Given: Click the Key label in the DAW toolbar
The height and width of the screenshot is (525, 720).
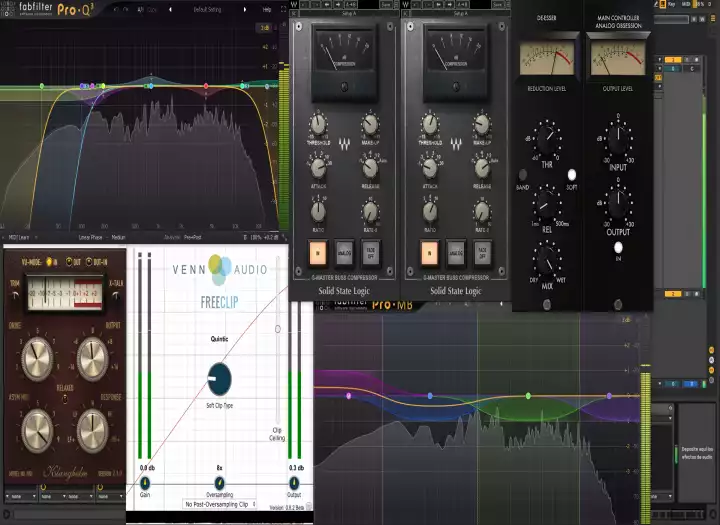Looking at the screenshot, I should click(x=672, y=4).
